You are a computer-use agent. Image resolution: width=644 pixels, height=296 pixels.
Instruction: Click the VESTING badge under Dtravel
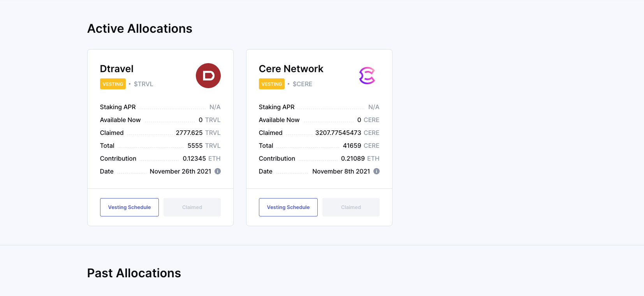113,84
